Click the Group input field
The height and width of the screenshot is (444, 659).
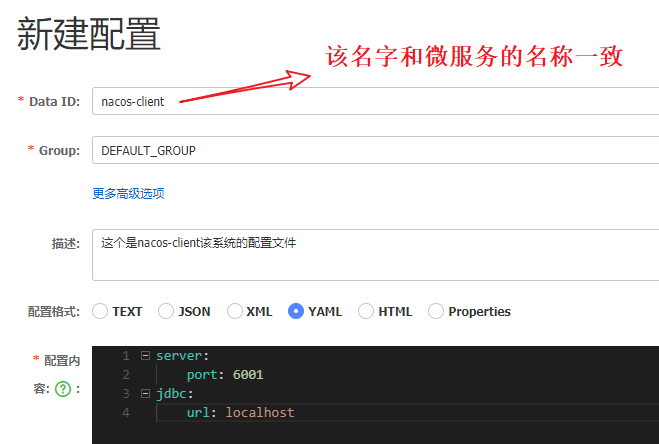coord(375,150)
